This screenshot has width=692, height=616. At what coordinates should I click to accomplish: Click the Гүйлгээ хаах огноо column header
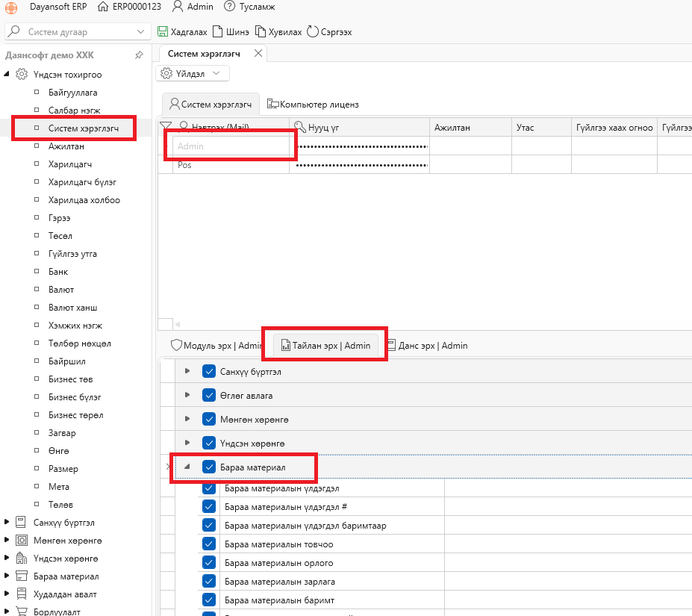[x=614, y=127]
